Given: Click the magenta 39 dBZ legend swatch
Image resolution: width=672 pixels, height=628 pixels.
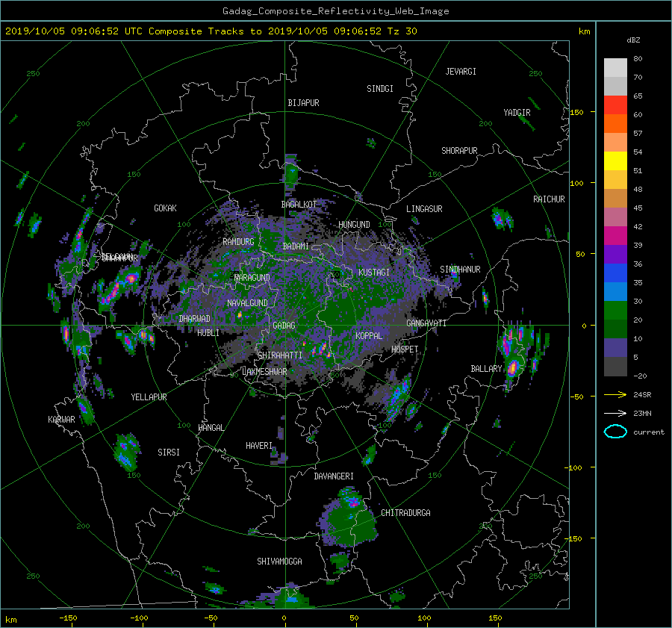Looking at the screenshot, I should click(615, 236).
